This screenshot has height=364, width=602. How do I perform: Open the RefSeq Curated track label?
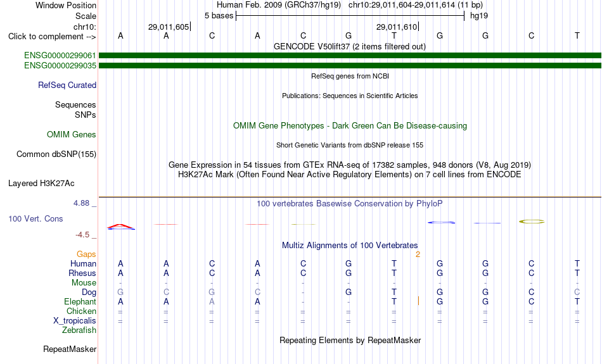tap(67, 85)
